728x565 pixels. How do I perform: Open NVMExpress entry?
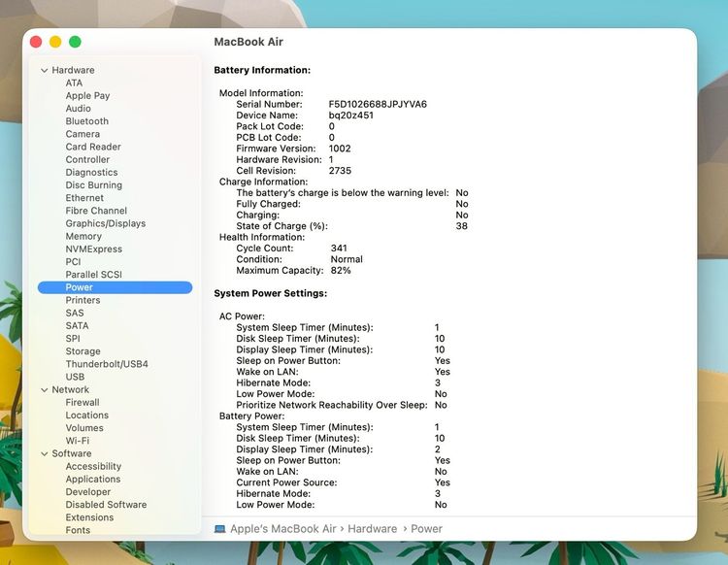(94, 249)
